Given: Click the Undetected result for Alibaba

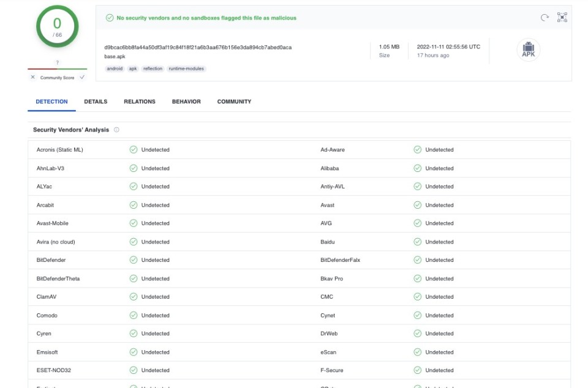Looking at the screenshot, I should pos(440,168).
